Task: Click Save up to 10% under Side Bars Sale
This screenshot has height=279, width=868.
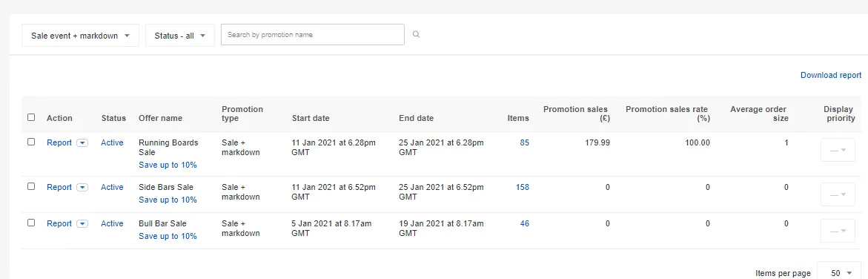Action: click(168, 200)
